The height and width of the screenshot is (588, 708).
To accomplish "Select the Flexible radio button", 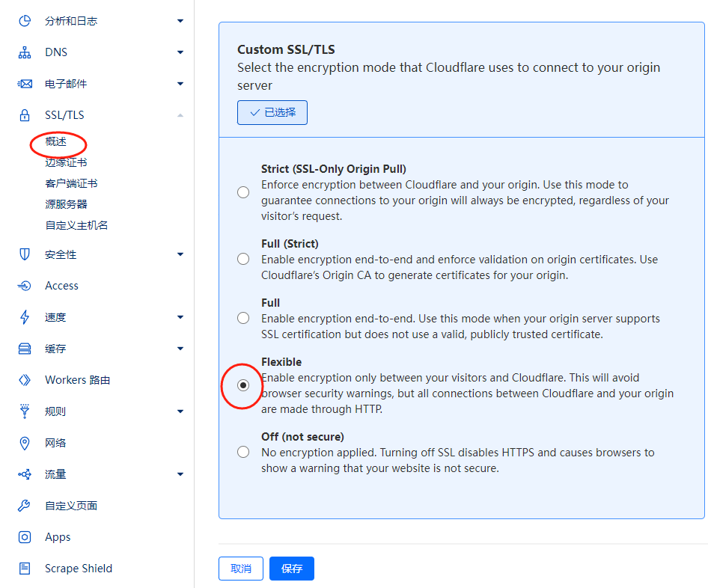I will (243, 385).
